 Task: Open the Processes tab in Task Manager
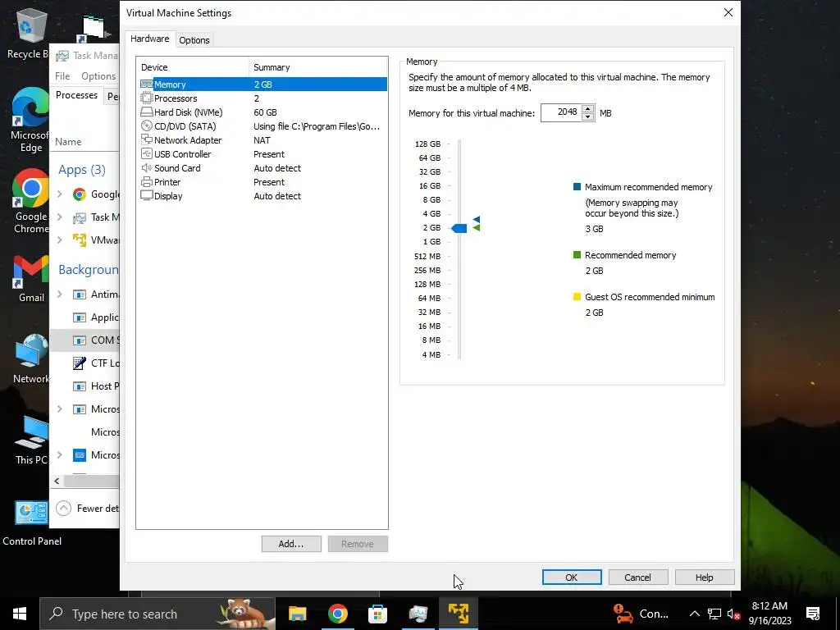[76, 95]
